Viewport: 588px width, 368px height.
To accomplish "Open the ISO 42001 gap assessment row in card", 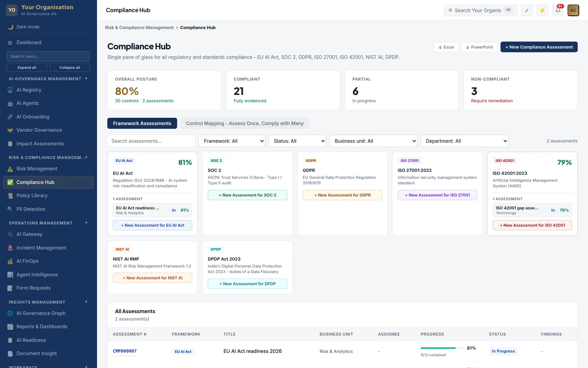I will (x=533, y=210).
